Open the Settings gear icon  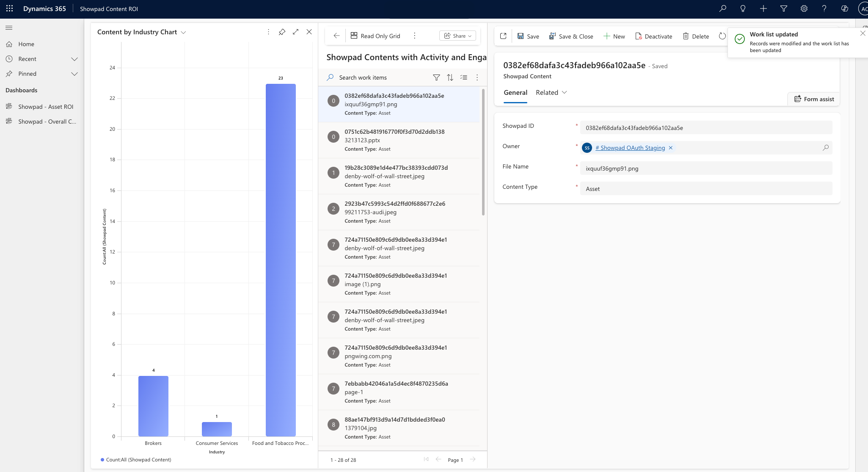(804, 8)
